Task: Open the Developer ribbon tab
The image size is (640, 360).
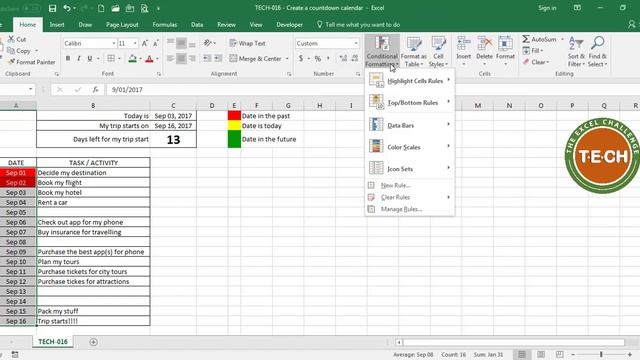Action: (x=289, y=24)
